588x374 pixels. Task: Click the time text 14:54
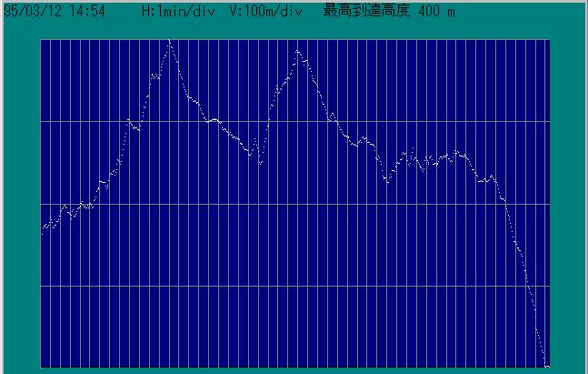pos(87,11)
